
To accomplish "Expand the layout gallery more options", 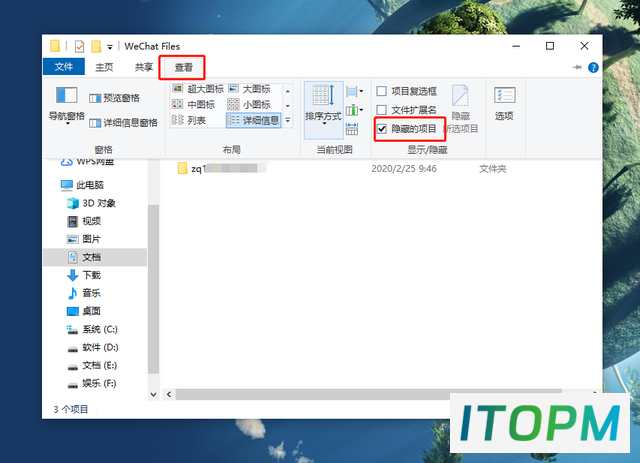I will point(288,120).
